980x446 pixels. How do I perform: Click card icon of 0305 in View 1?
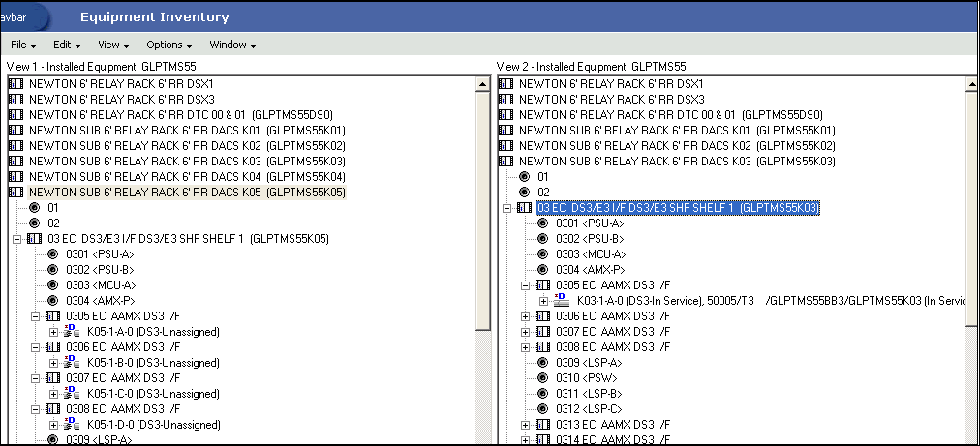(x=53, y=316)
